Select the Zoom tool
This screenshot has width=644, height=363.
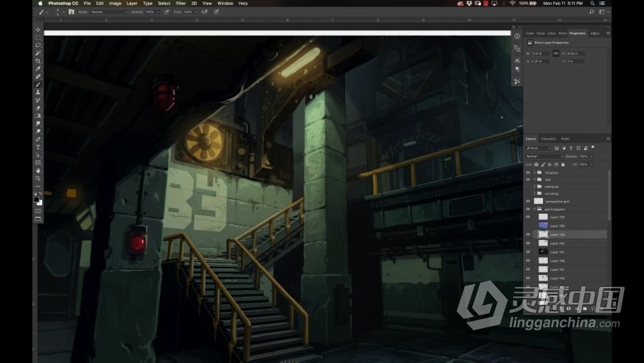38,179
